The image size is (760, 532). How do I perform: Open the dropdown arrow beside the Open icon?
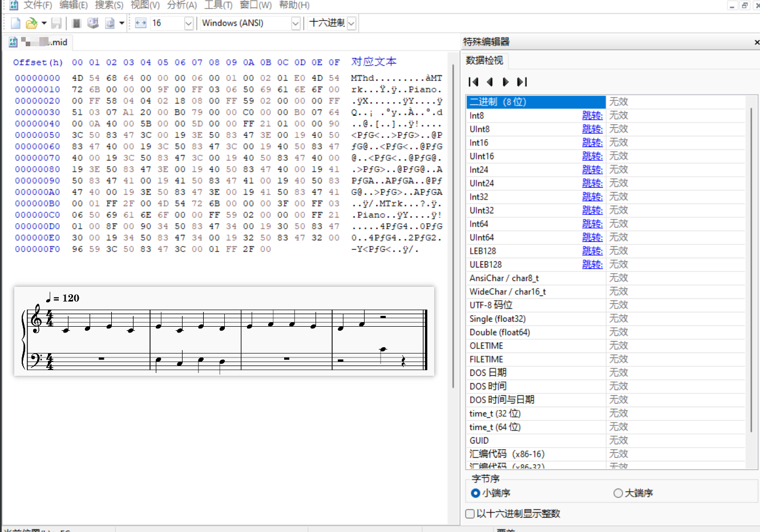pyautogui.click(x=43, y=23)
